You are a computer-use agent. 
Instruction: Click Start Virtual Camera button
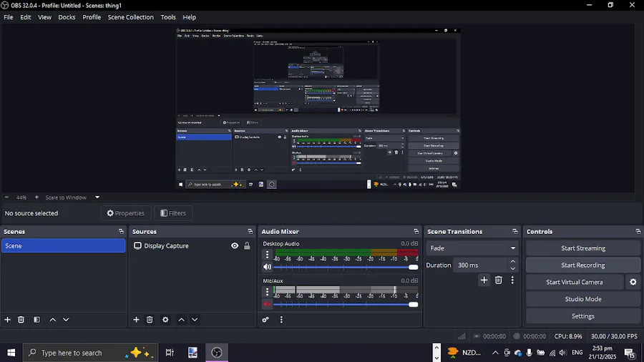(575, 282)
